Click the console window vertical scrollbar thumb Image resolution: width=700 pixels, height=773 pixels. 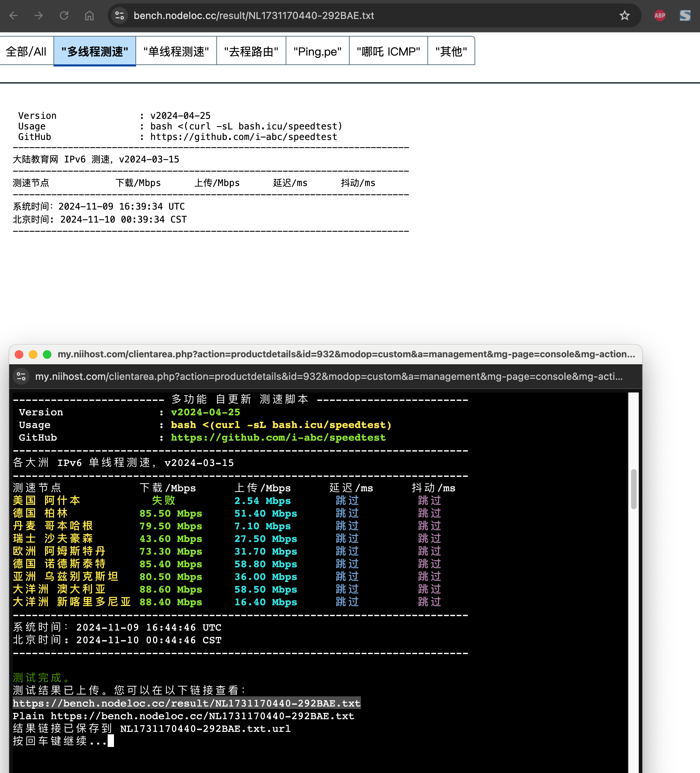point(634,489)
